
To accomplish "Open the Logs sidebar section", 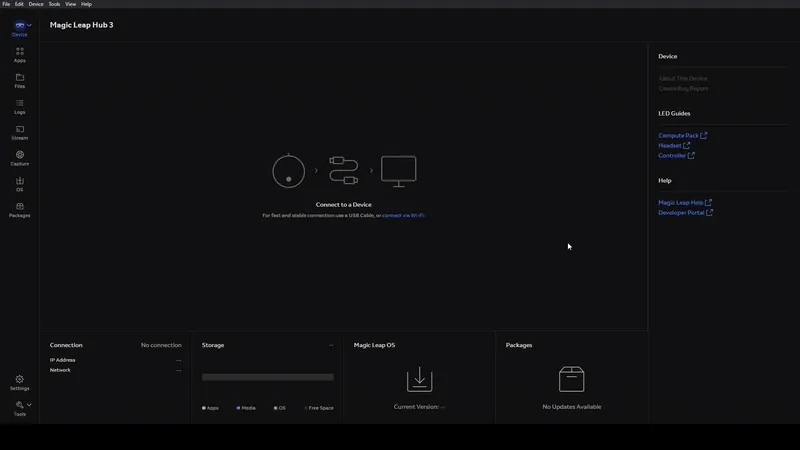I will [19, 107].
